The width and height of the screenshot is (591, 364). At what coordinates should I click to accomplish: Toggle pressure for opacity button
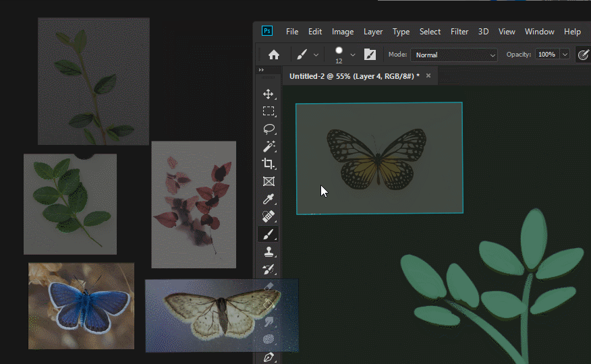[x=583, y=55]
